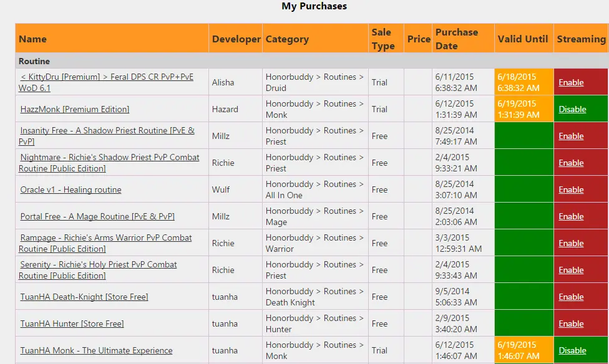This screenshot has height=364, width=609.
Task: Click the Developer column header
Action: [236, 39]
